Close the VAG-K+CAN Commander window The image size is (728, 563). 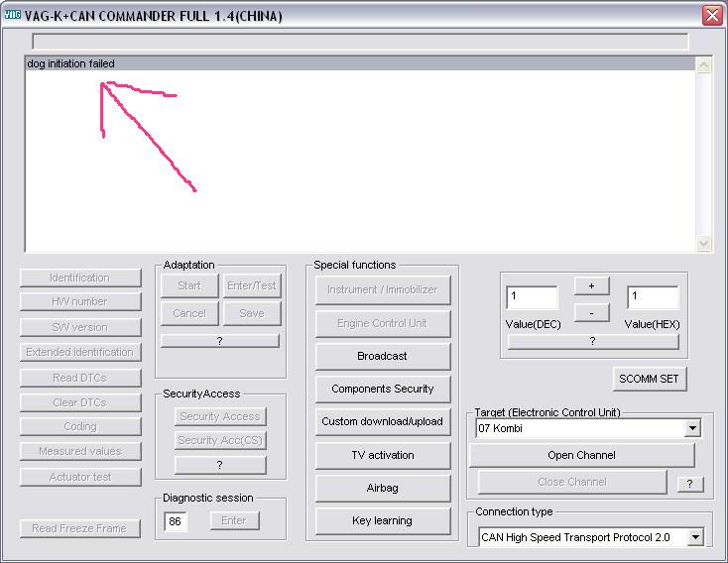[x=712, y=15]
